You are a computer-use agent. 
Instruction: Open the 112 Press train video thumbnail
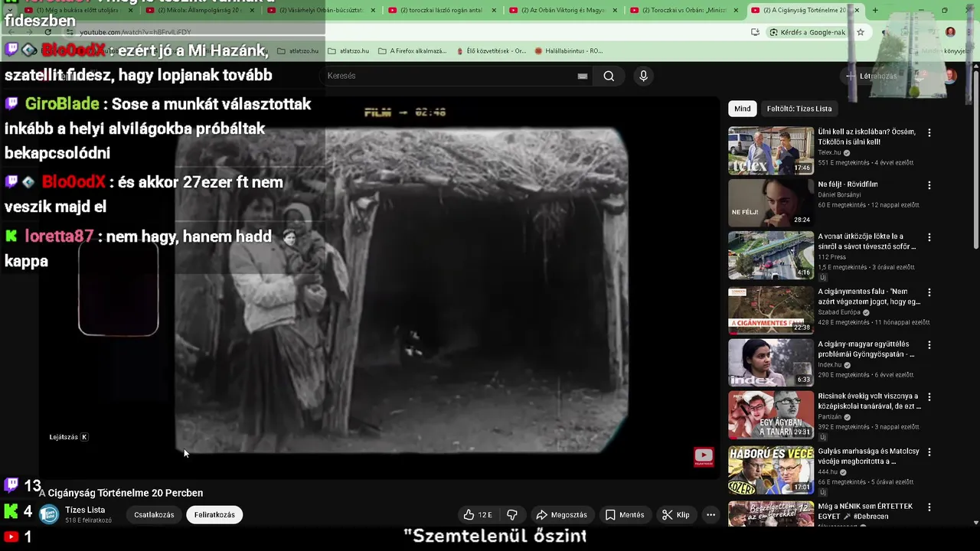(771, 256)
